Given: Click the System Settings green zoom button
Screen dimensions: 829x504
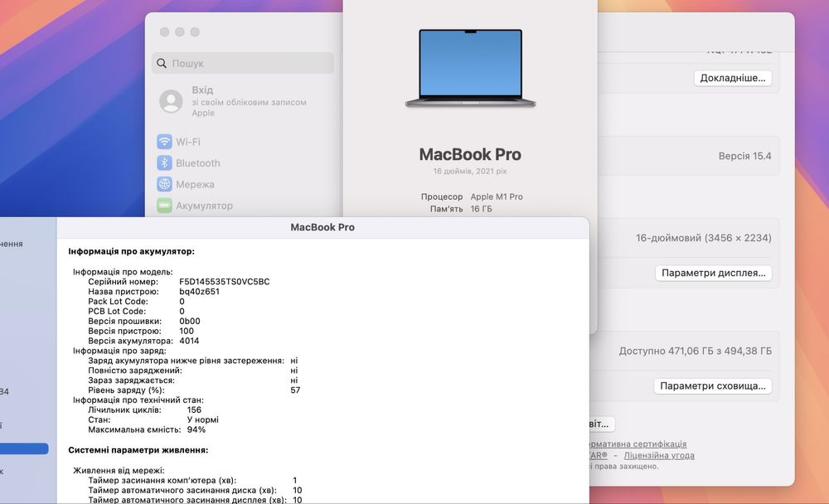Looking at the screenshot, I should tap(195, 32).
